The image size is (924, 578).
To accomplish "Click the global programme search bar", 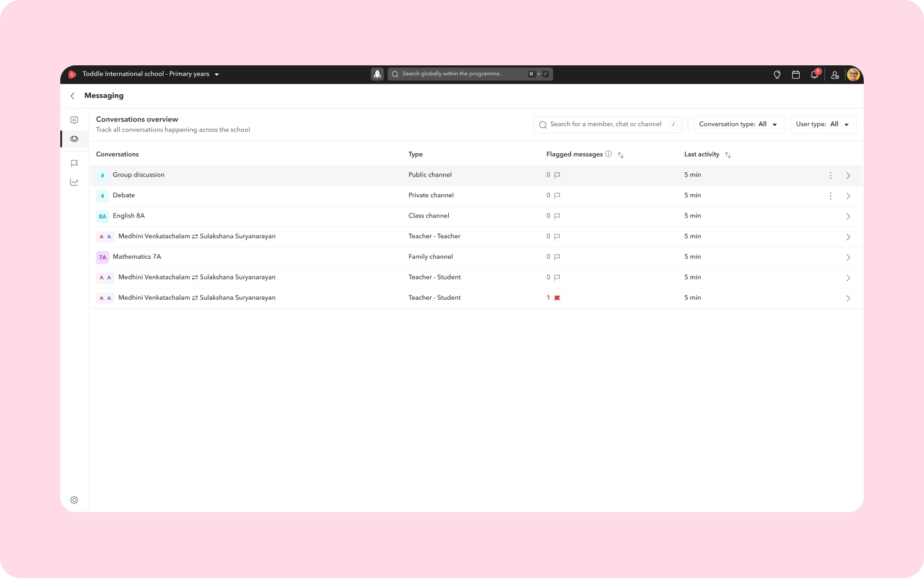I will point(470,74).
